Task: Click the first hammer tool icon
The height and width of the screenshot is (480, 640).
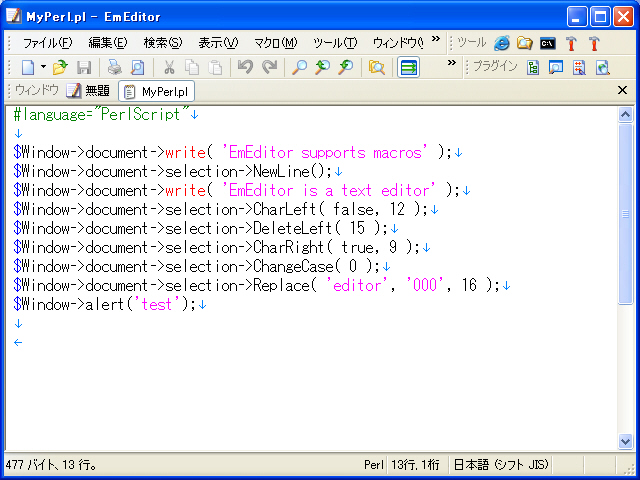Action: coord(571,43)
